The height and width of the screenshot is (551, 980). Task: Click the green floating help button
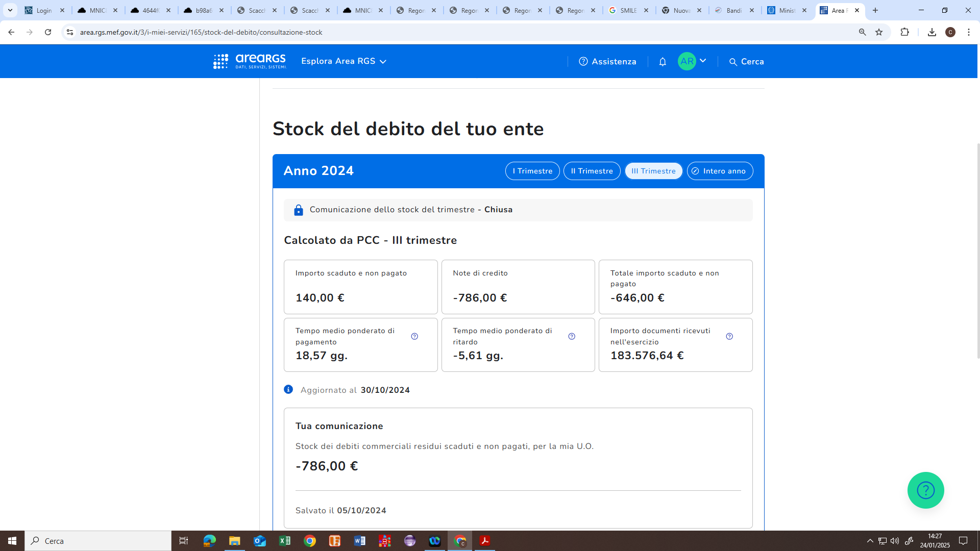[925, 490]
